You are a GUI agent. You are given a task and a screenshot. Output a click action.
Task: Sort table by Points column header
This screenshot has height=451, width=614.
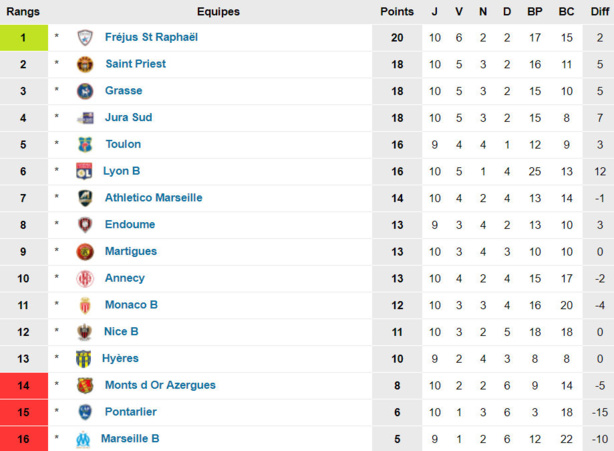(x=397, y=11)
